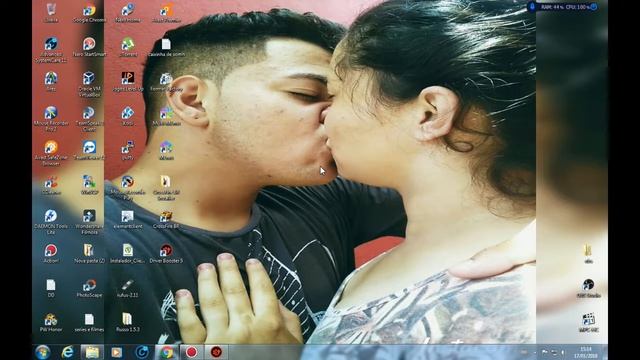Launch the Kodi desktop shortcut
The height and width of the screenshot is (360, 640).
pos(128,116)
